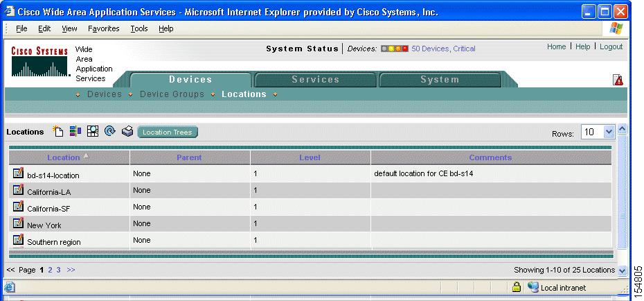Open the Device Groups submenu item
The height and width of the screenshot is (301, 644).
tap(172, 94)
